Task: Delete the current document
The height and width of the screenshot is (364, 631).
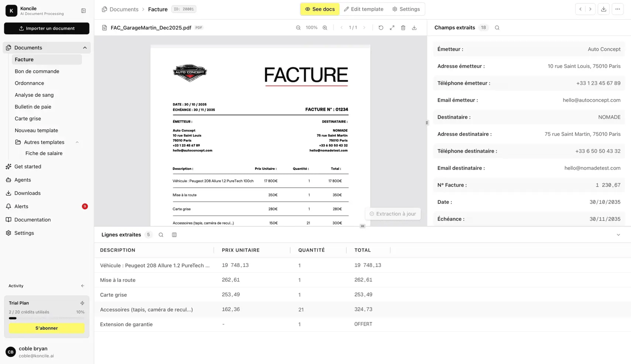Action: pyautogui.click(x=403, y=27)
